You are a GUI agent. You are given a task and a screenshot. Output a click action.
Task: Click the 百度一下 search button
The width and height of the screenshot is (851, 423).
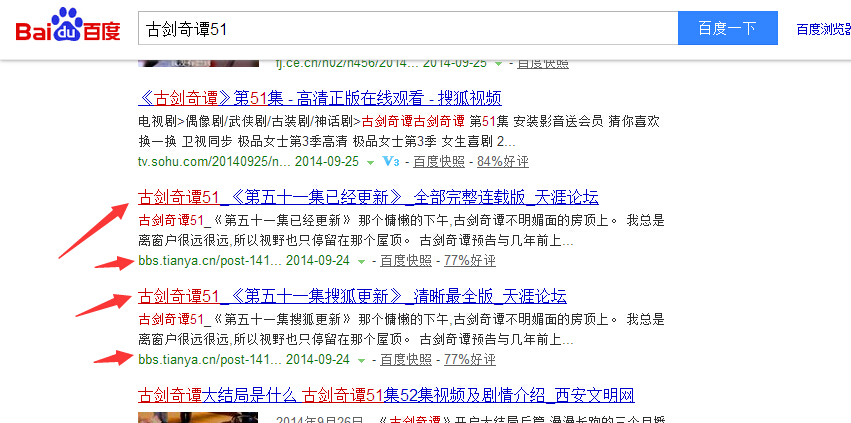[x=727, y=28]
